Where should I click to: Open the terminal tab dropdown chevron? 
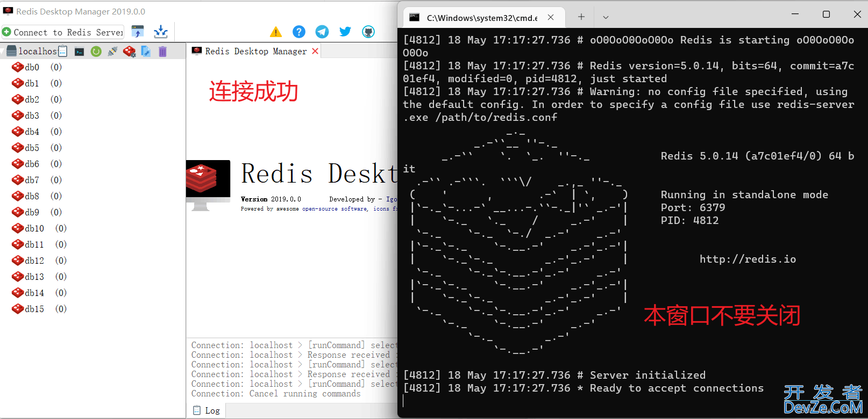(x=606, y=17)
